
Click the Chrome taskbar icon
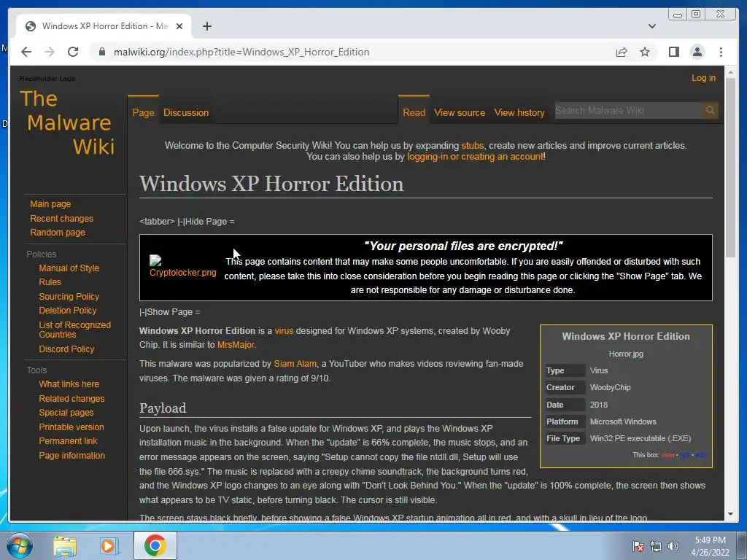click(155, 545)
